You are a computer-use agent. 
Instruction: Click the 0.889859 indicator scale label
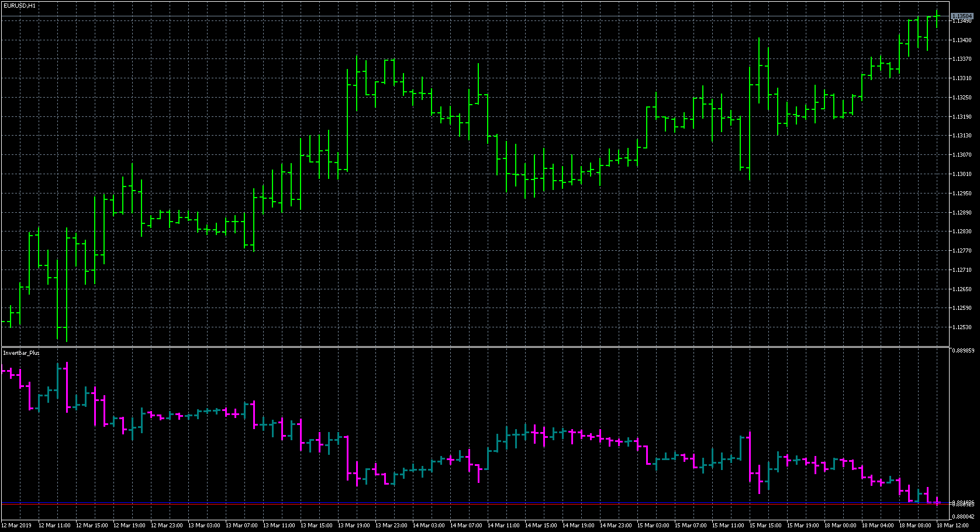tap(963, 351)
